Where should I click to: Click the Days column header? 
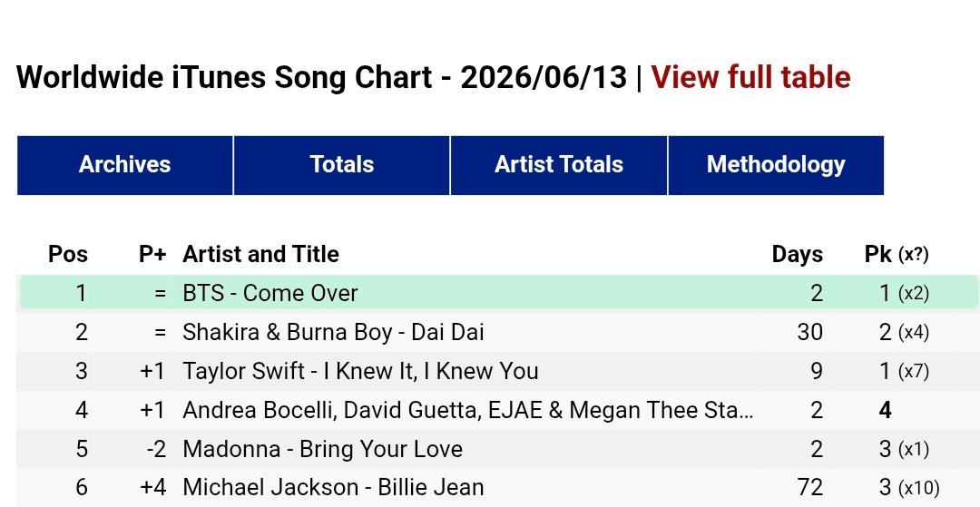pyautogui.click(x=798, y=254)
